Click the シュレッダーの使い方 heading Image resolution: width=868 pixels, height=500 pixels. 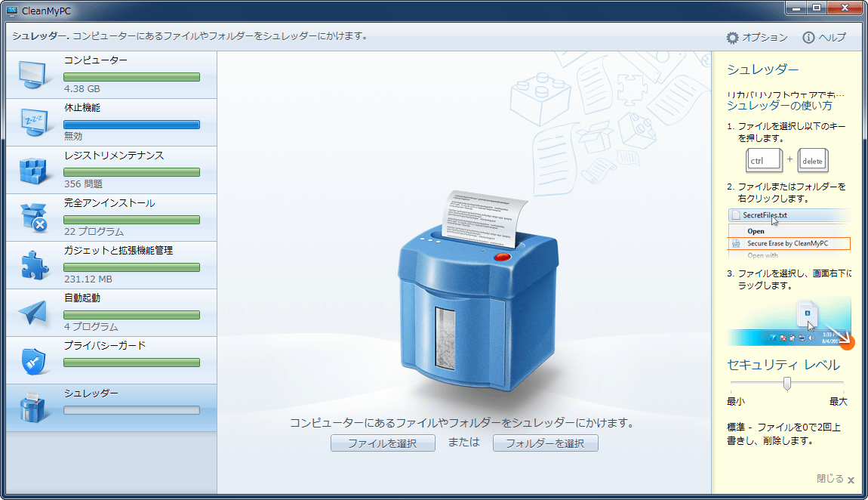(780, 105)
